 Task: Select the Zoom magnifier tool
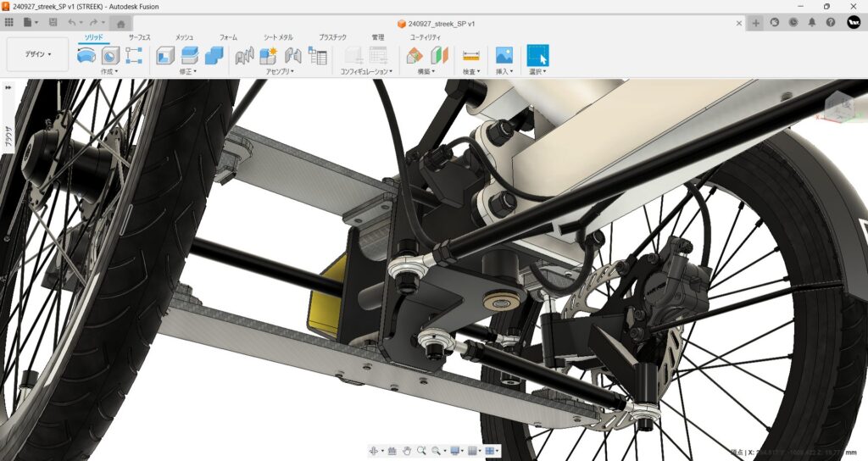tap(422, 451)
